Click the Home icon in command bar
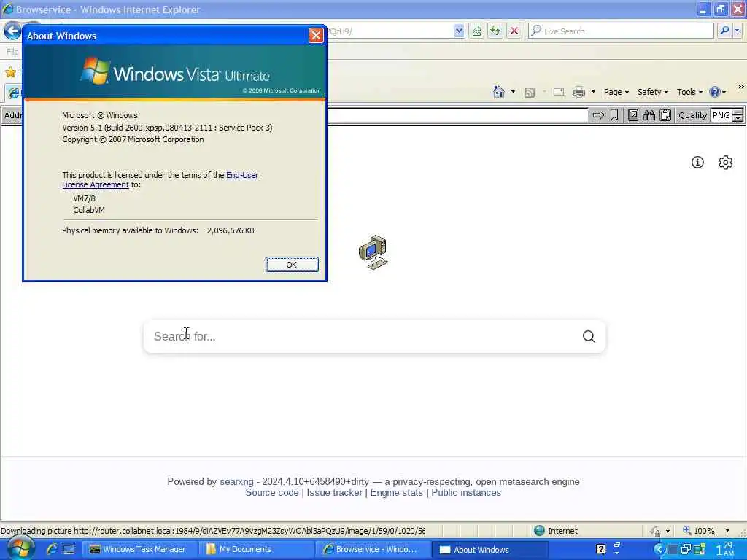747x560 pixels. pos(498,91)
